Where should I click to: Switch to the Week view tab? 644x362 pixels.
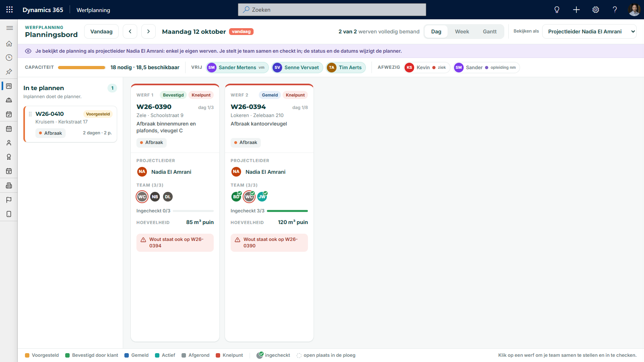click(x=462, y=31)
